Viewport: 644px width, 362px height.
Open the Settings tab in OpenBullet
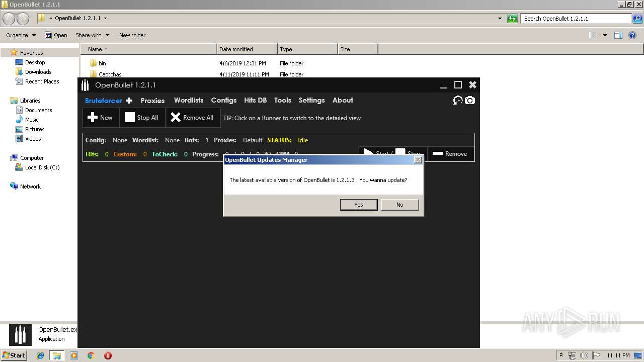[312, 100]
